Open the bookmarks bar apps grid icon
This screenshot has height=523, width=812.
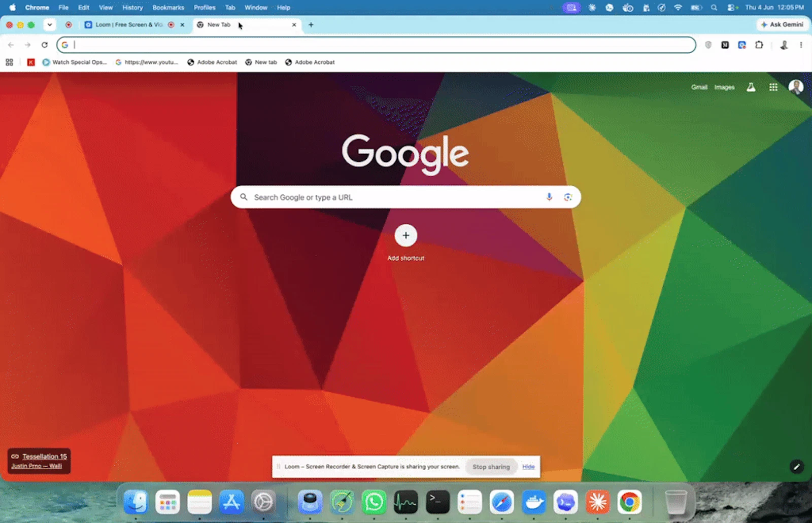tap(9, 62)
